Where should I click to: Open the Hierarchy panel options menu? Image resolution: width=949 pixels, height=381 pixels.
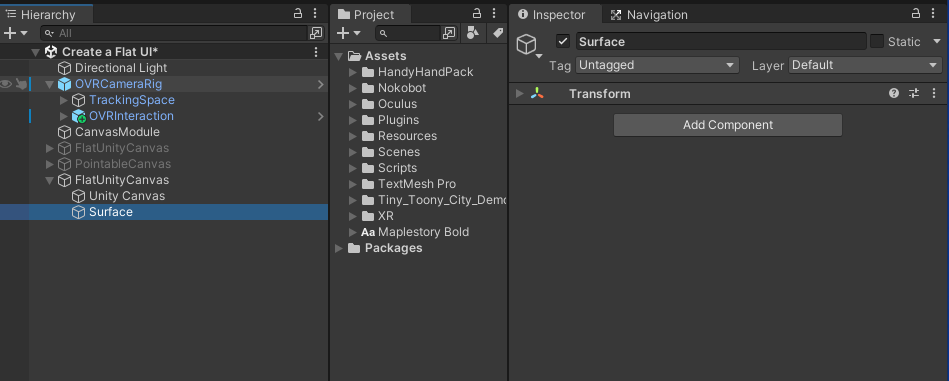pos(315,13)
